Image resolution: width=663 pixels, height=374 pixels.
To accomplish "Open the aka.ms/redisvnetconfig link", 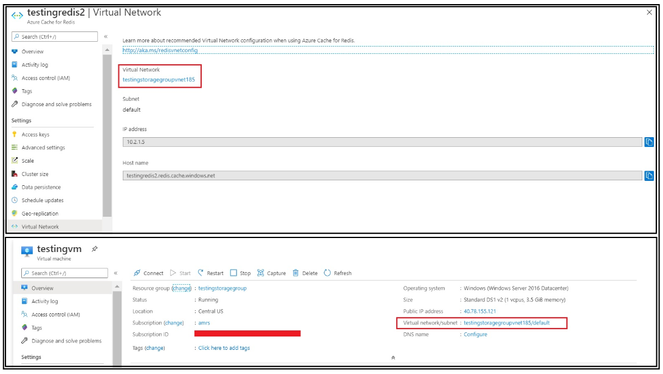I will (160, 50).
